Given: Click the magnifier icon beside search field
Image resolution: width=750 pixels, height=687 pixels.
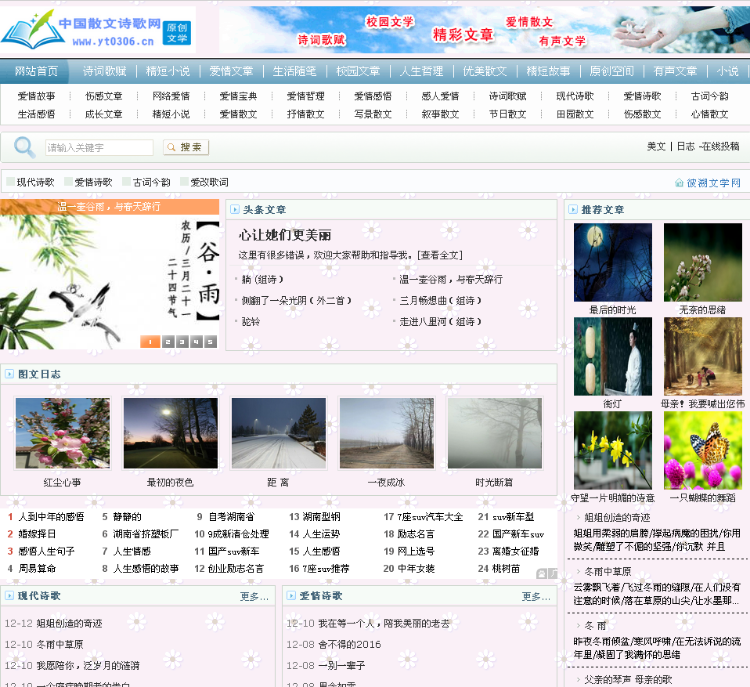Looking at the screenshot, I should point(24,147).
